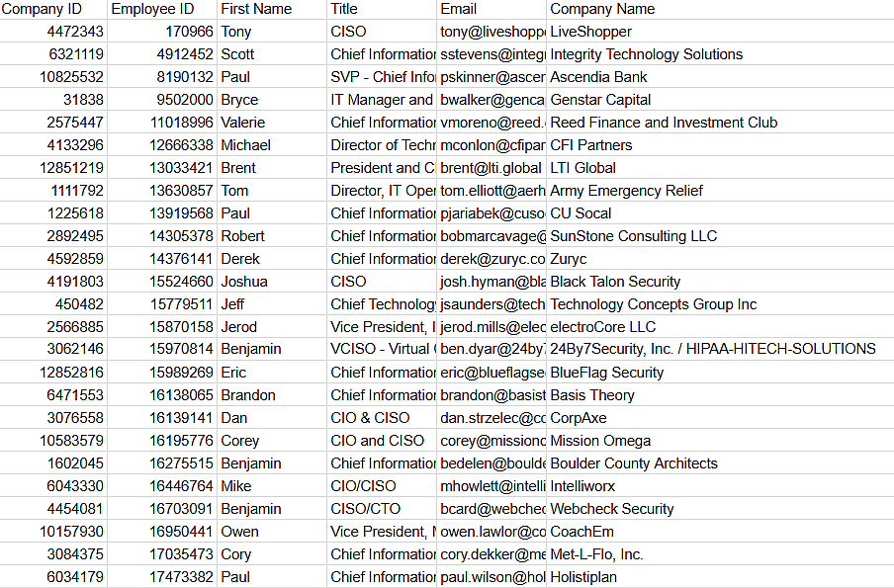The height and width of the screenshot is (588, 894).
Task: Select the Company Name header cell
Action: (x=602, y=9)
